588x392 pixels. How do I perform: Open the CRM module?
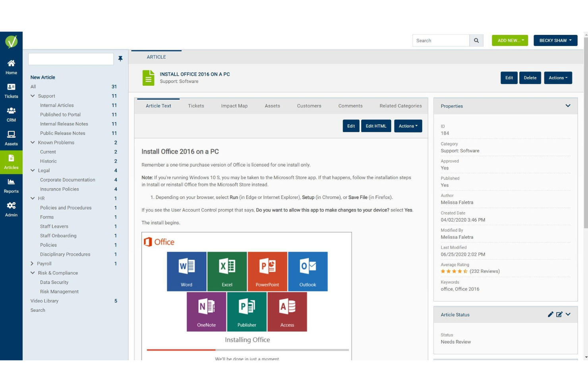pos(11,114)
